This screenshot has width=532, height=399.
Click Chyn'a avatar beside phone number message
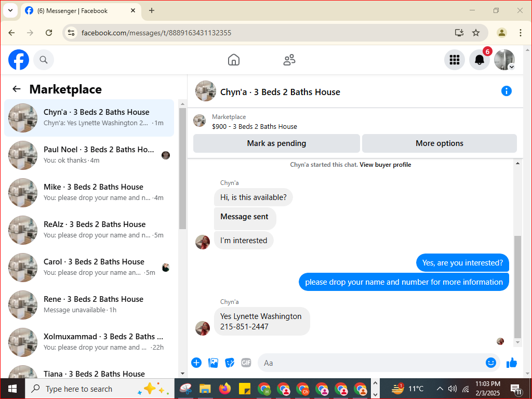click(x=203, y=328)
